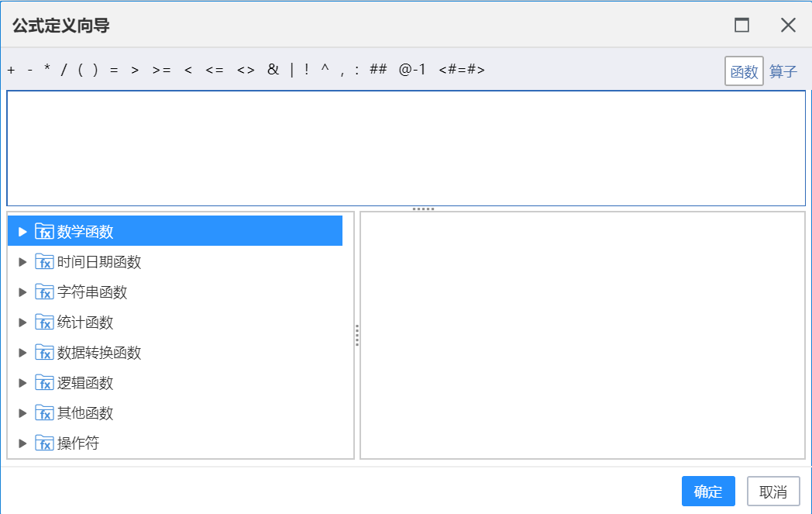812x514 pixels.
Task: Confirm with the 确定 button
Action: coord(708,492)
